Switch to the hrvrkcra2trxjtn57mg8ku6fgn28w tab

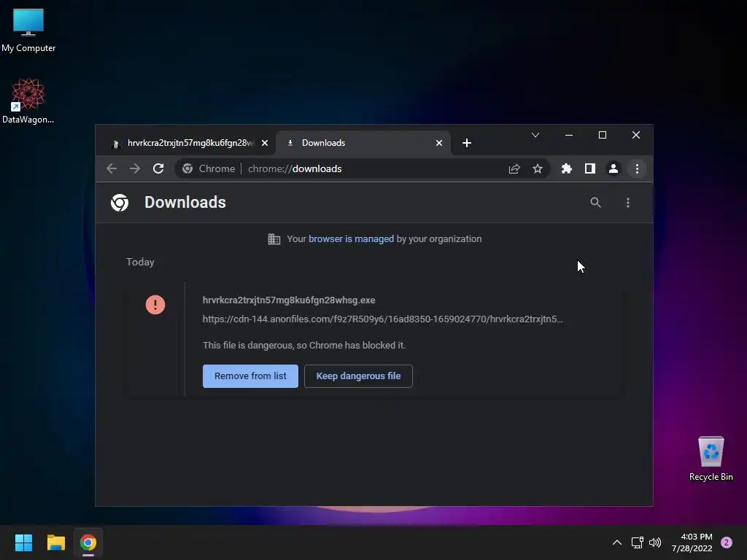pyautogui.click(x=186, y=143)
